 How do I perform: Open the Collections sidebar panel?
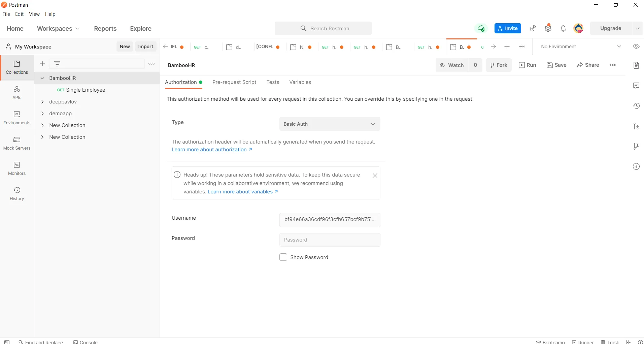click(17, 68)
